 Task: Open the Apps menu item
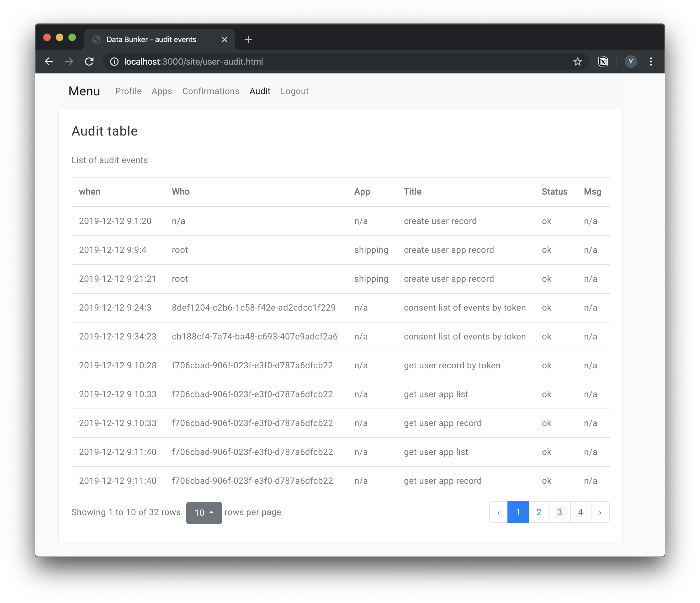click(162, 91)
